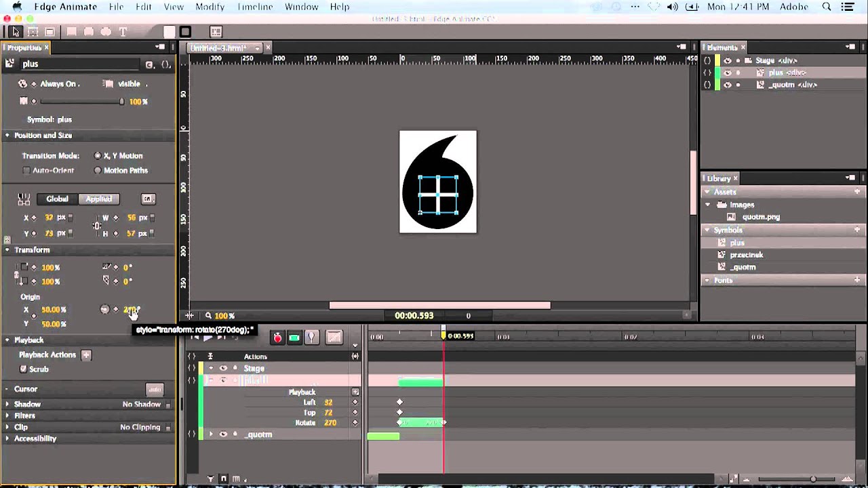Add keyframe diamond for Top row
This screenshot has height=488, width=868.
pyautogui.click(x=355, y=413)
